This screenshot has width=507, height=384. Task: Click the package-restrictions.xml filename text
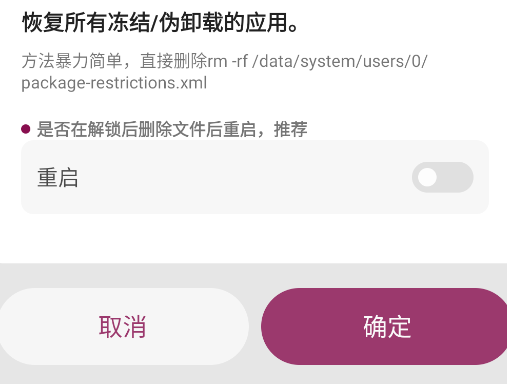(114, 83)
